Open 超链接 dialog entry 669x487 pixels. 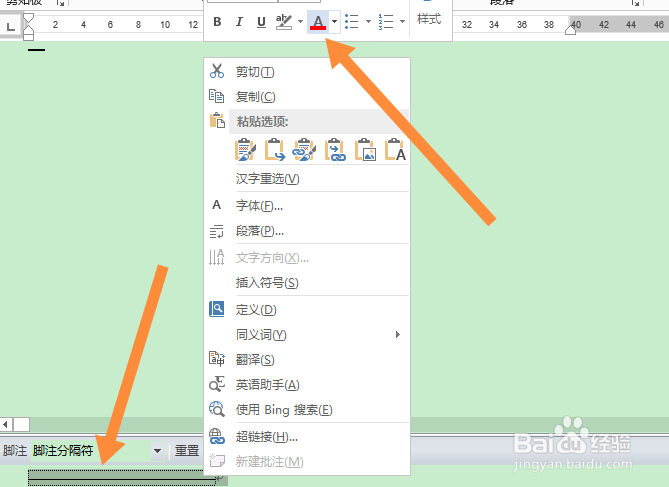click(x=307, y=437)
